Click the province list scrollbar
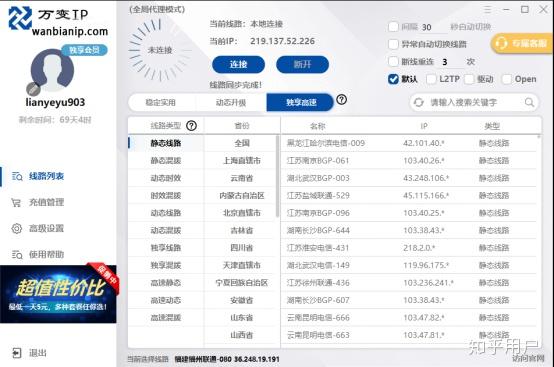Screen dimensions: 554x367 (278, 176)
